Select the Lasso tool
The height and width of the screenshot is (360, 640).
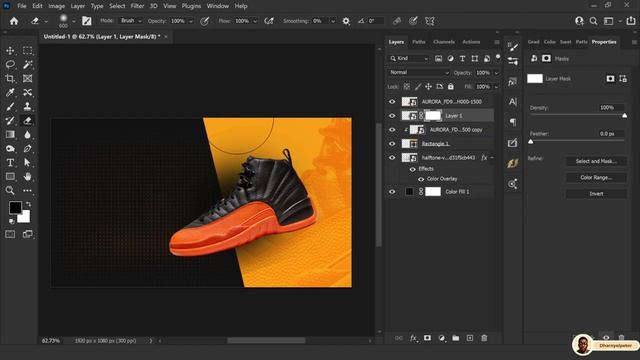click(10, 64)
